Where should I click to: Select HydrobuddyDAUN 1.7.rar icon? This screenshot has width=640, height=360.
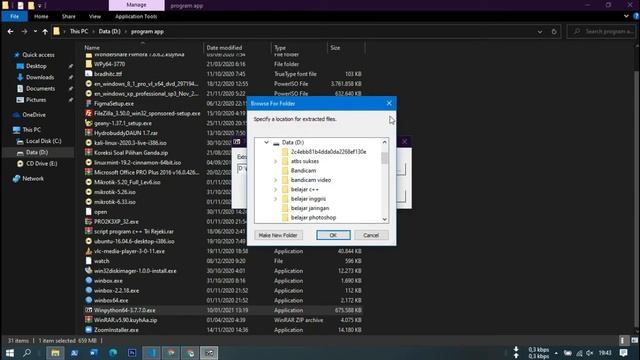(x=89, y=133)
